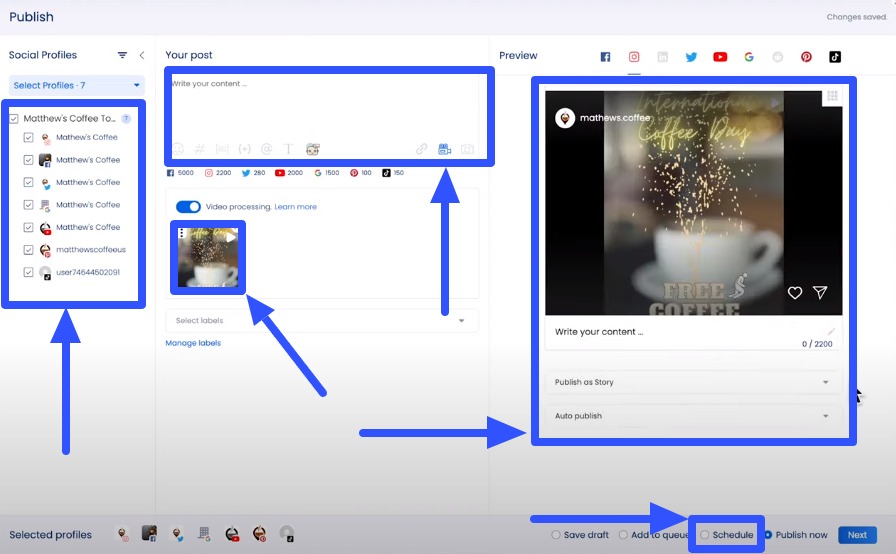896x554 pixels.
Task: Select the Schedule radio option
Action: coord(705,535)
